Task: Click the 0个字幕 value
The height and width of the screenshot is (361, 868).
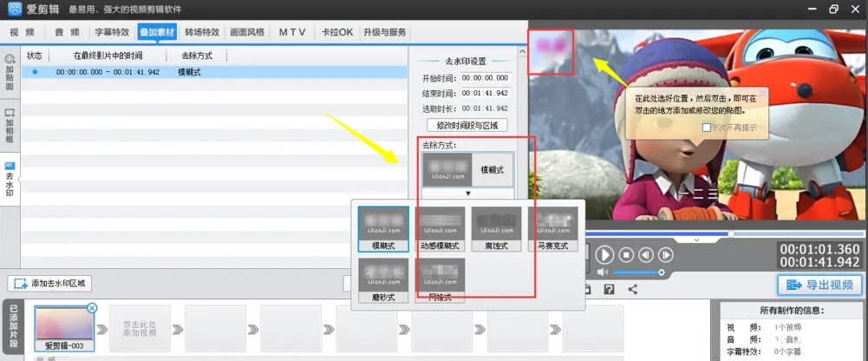Action: [787, 351]
